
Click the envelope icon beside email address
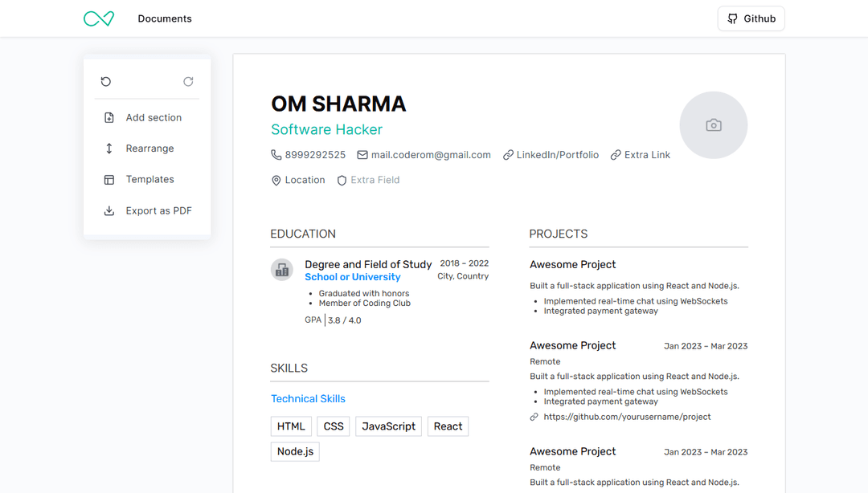tap(362, 155)
